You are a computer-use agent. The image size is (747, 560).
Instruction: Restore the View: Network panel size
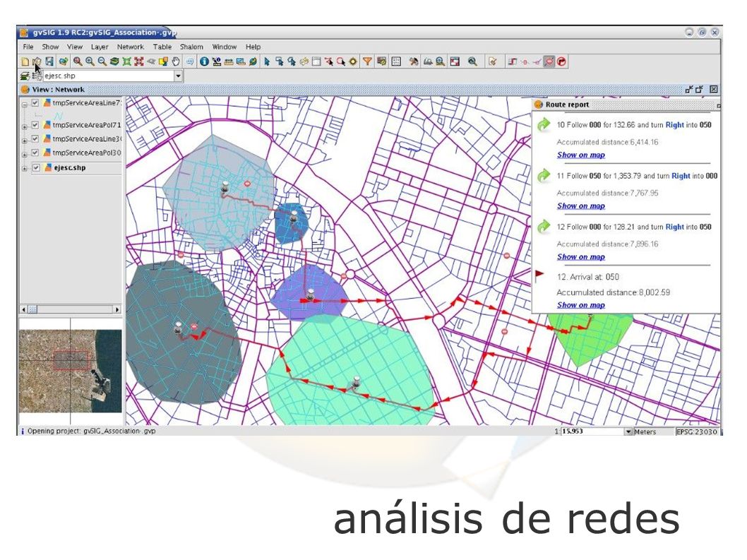pos(699,89)
